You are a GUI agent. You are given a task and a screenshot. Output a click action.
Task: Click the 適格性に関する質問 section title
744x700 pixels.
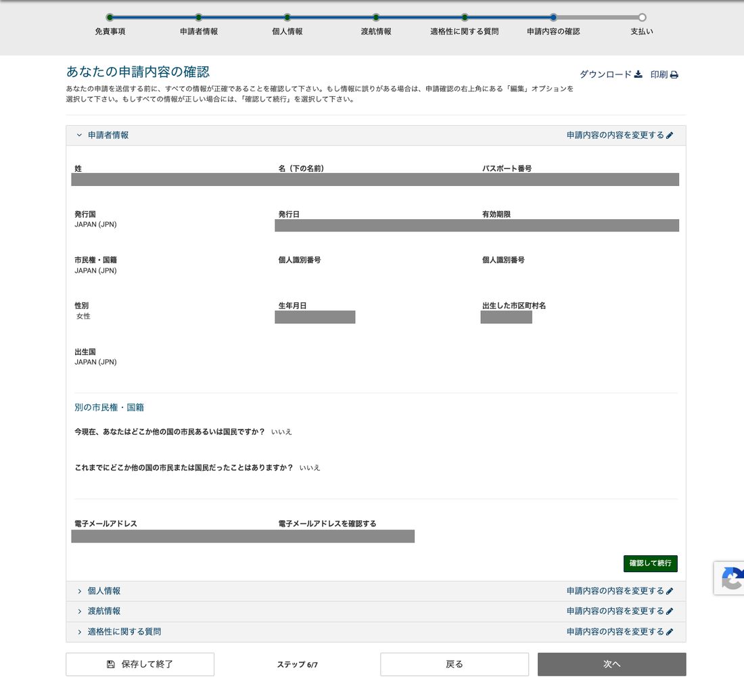click(x=124, y=632)
